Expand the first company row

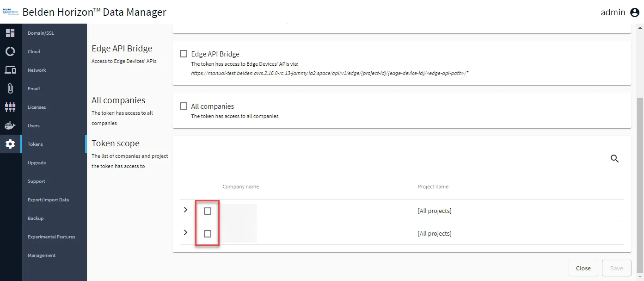click(186, 210)
